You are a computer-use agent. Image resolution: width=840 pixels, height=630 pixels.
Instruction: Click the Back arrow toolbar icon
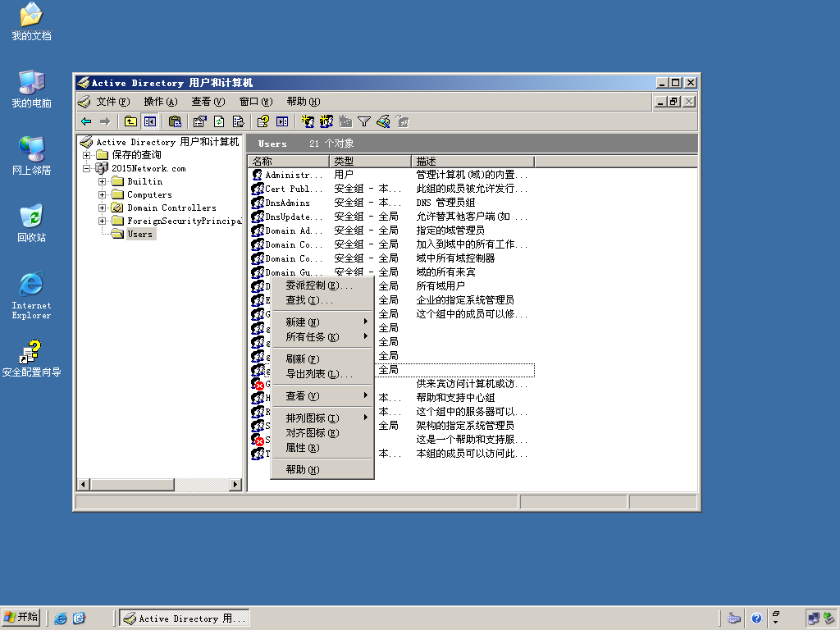click(x=86, y=121)
